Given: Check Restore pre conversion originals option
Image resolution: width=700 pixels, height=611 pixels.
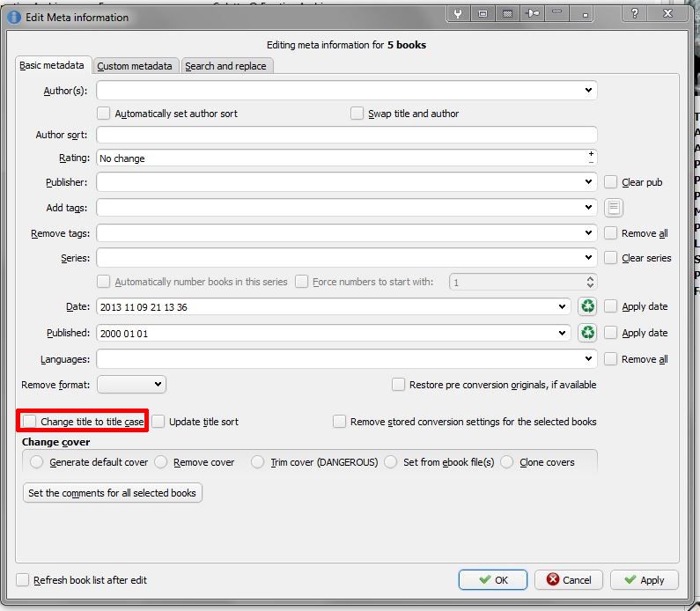Looking at the screenshot, I should coord(398,384).
